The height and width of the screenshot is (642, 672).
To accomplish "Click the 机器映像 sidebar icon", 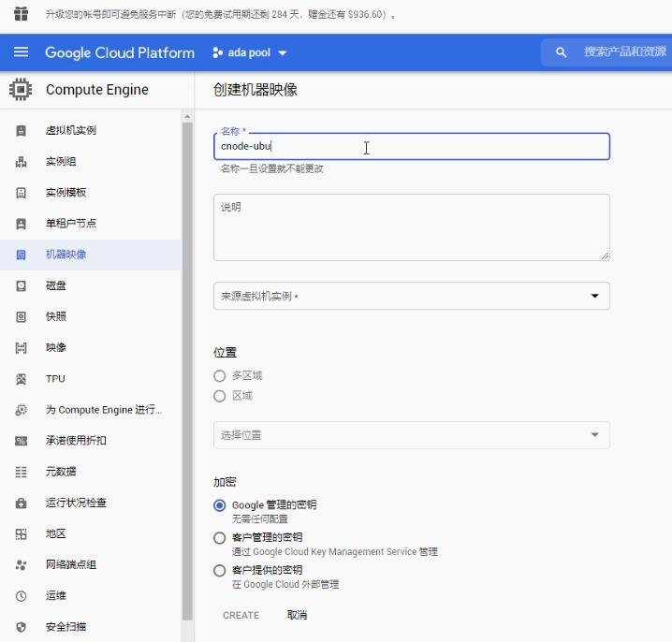I will pyautogui.click(x=21, y=255).
